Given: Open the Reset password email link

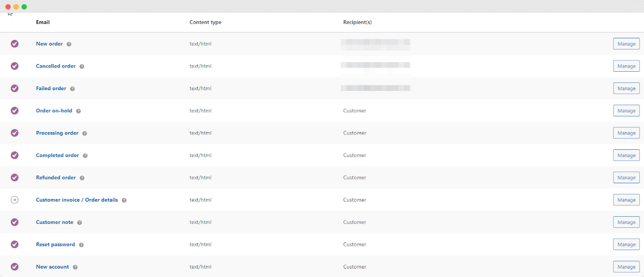Looking at the screenshot, I should (56, 244).
